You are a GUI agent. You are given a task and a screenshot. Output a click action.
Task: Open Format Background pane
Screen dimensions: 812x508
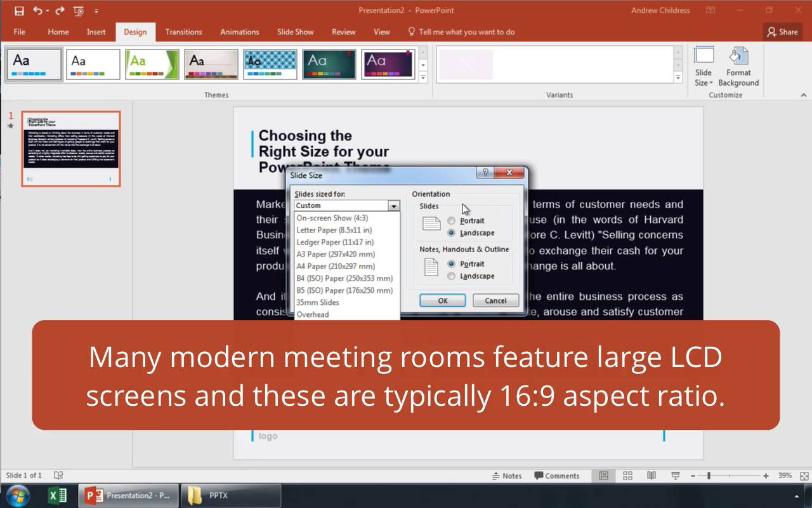(738, 66)
